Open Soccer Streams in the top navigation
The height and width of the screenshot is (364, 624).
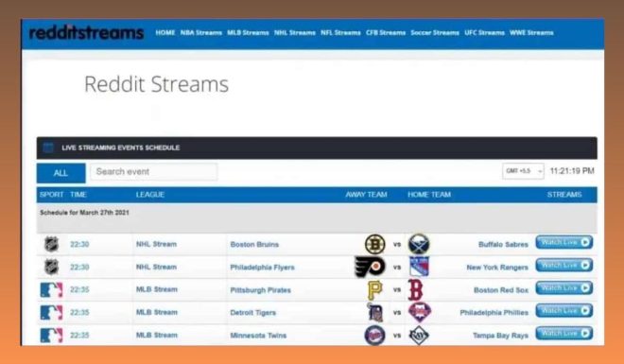435,33
